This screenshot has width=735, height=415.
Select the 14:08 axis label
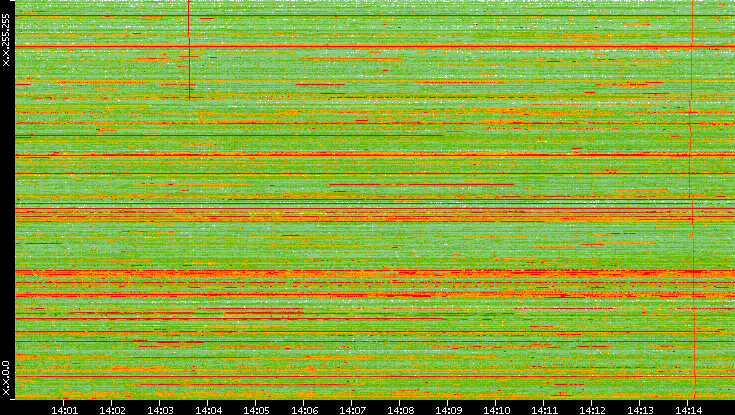tap(400, 410)
